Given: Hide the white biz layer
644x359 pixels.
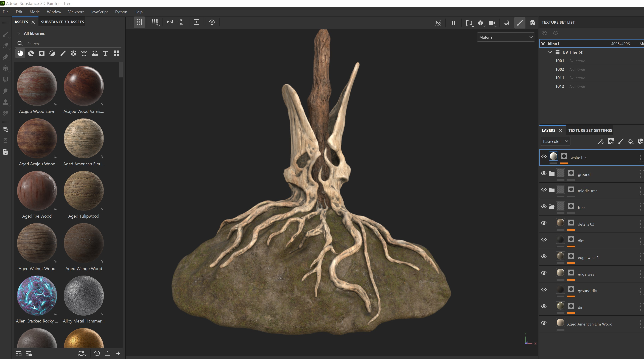Looking at the screenshot, I should point(544,156).
